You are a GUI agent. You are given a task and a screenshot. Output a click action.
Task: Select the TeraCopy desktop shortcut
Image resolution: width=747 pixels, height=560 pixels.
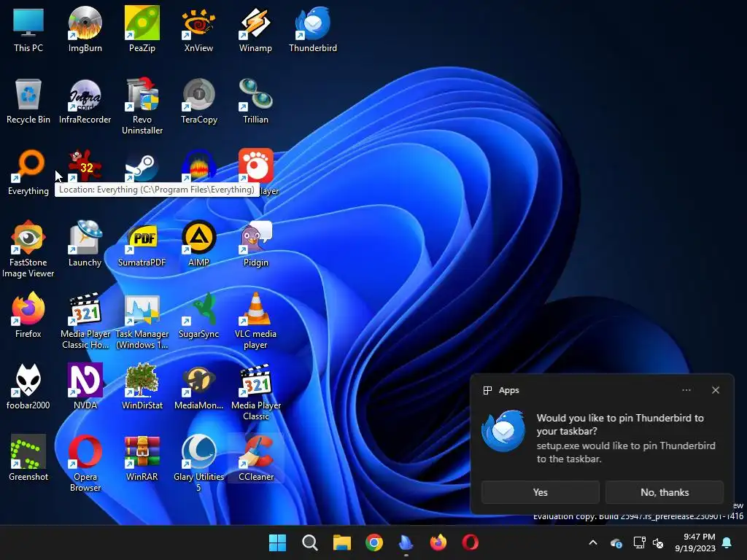pos(198,101)
